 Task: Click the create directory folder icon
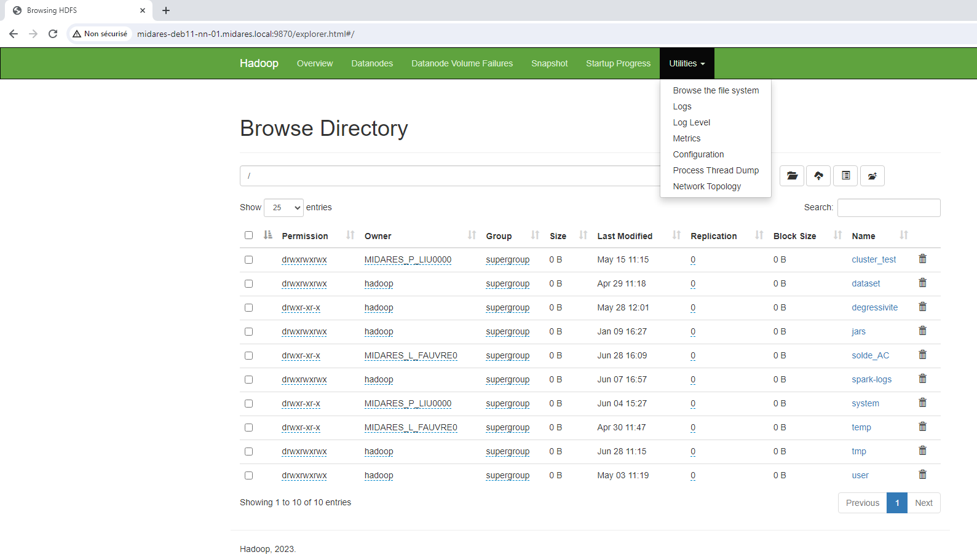(x=792, y=176)
